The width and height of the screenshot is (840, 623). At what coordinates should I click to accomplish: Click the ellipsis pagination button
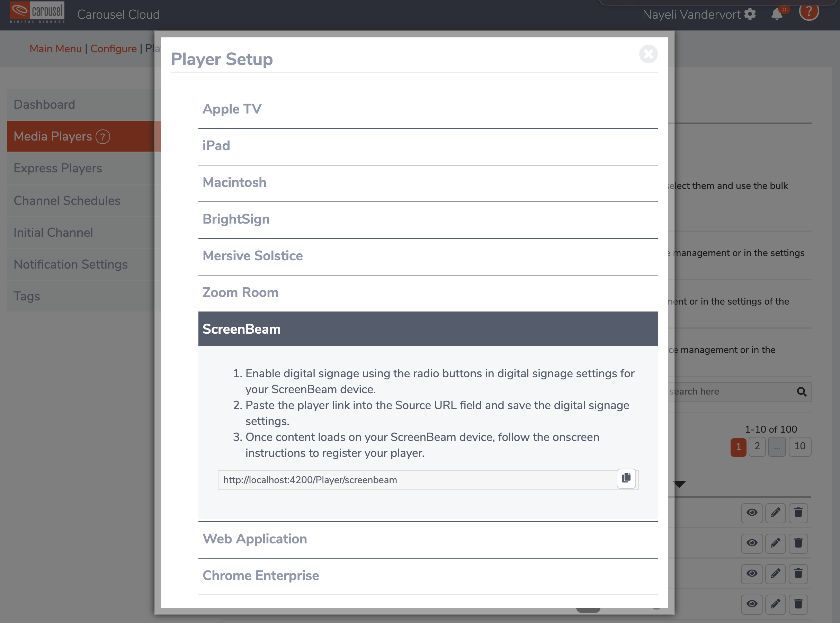pyautogui.click(x=777, y=447)
